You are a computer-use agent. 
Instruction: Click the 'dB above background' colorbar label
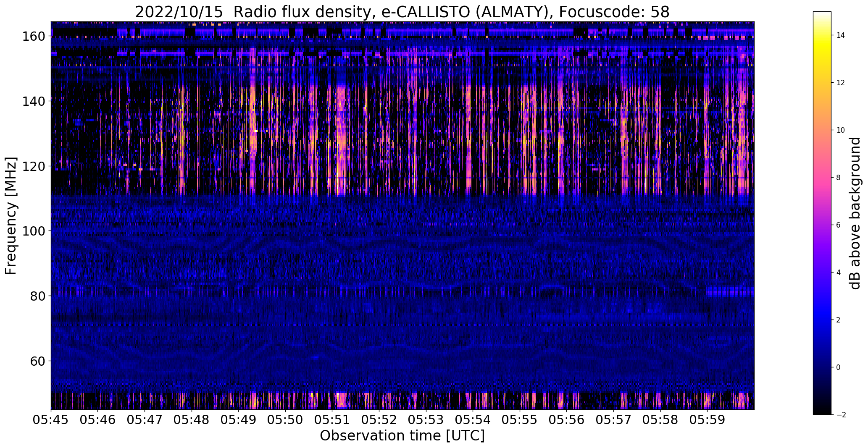click(x=855, y=213)
